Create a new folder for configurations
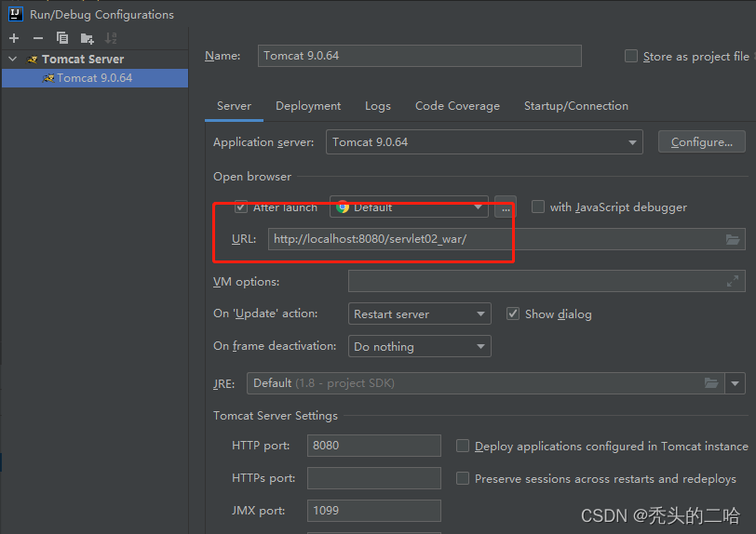 [87, 38]
